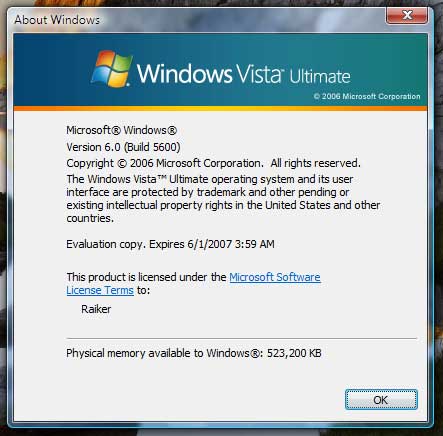Click the 'This product is licensed under' text
The height and width of the screenshot is (436, 443).
(x=146, y=277)
